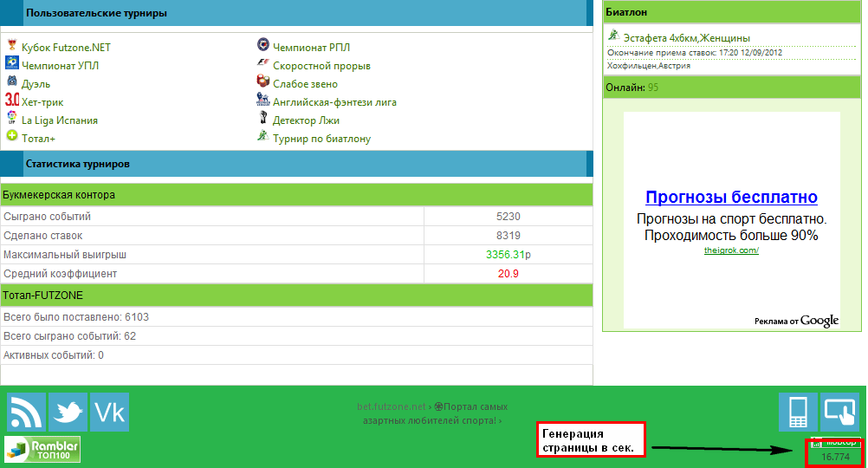Click the Всего сыграно событий: 62 row
Image resolution: width=868 pixels, height=468 pixels.
(297, 336)
